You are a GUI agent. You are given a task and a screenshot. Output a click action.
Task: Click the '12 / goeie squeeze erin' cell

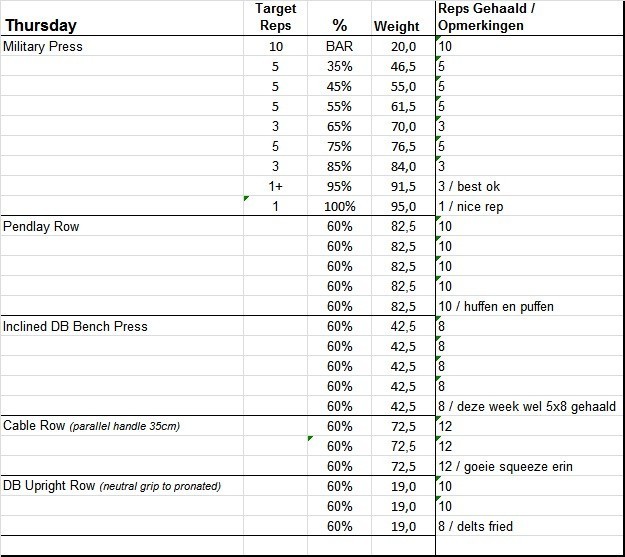click(505, 467)
